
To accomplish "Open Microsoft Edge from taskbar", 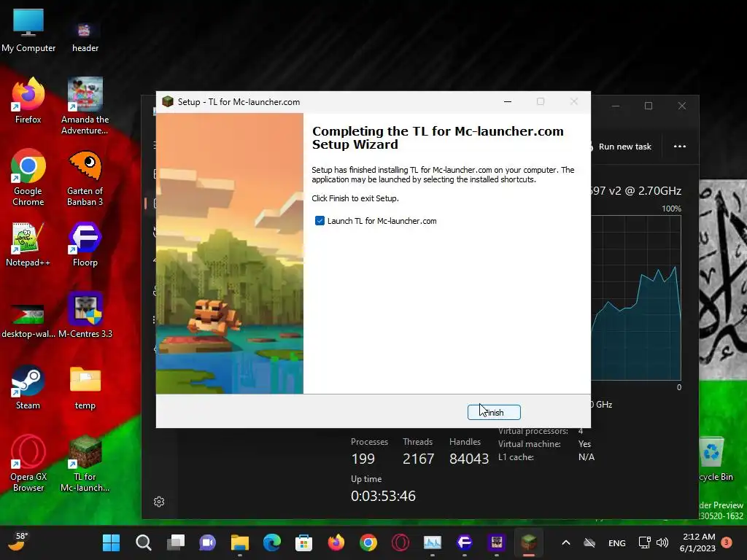I will [x=271, y=542].
